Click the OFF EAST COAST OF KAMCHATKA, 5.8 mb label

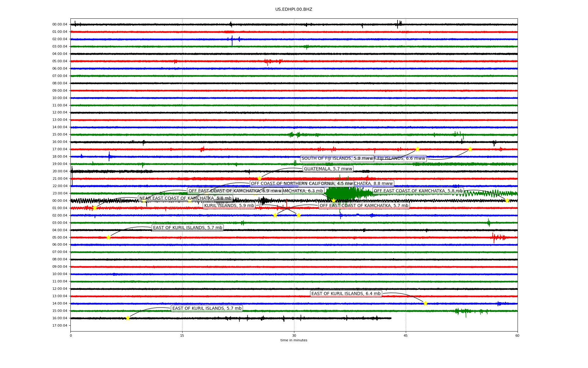[x=418, y=191]
